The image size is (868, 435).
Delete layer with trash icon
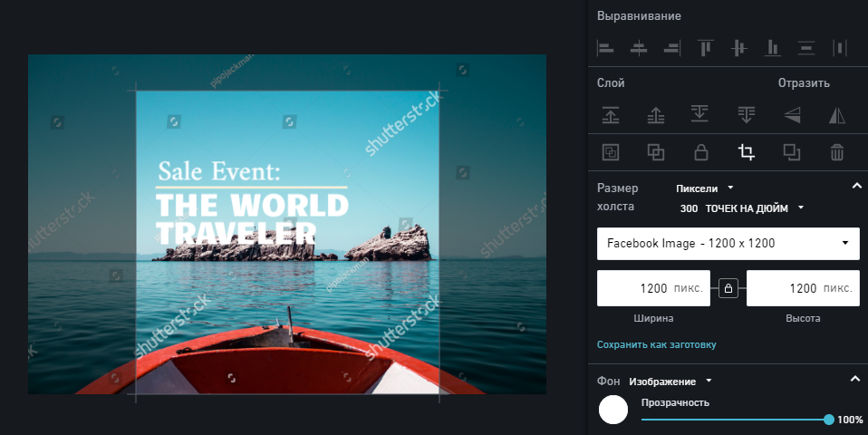tap(837, 152)
